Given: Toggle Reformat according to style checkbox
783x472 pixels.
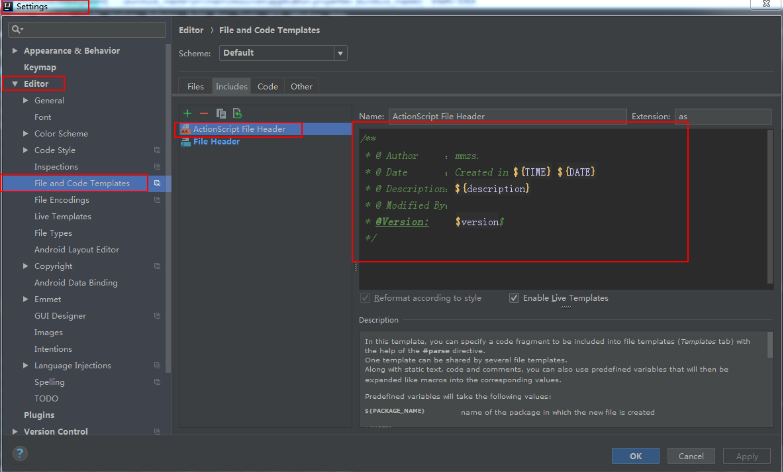Looking at the screenshot, I should click(x=365, y=298).
